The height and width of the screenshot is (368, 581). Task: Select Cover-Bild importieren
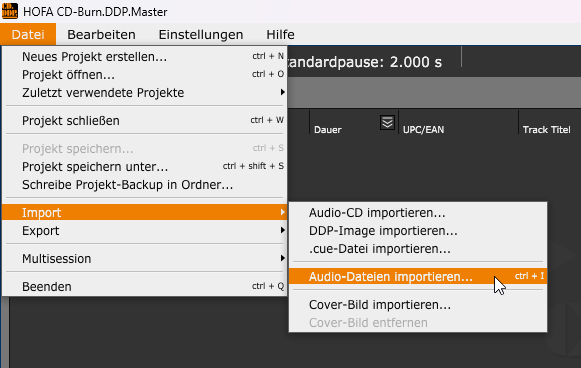(418, 305)
